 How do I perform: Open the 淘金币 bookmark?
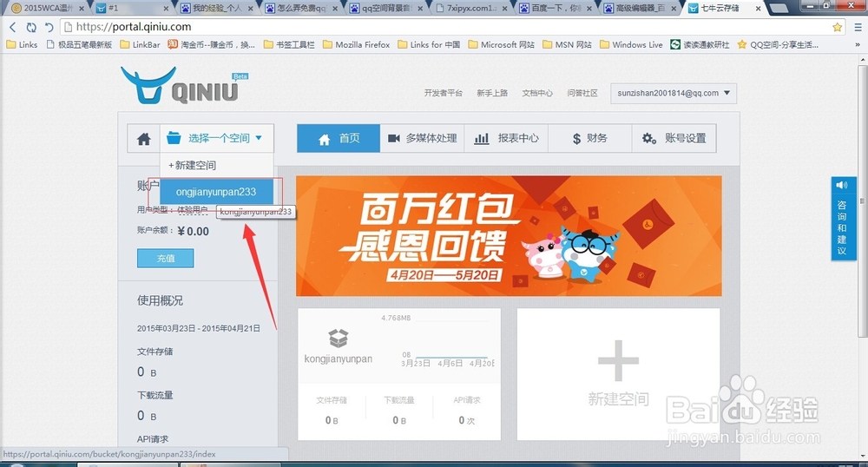(212, 45)
